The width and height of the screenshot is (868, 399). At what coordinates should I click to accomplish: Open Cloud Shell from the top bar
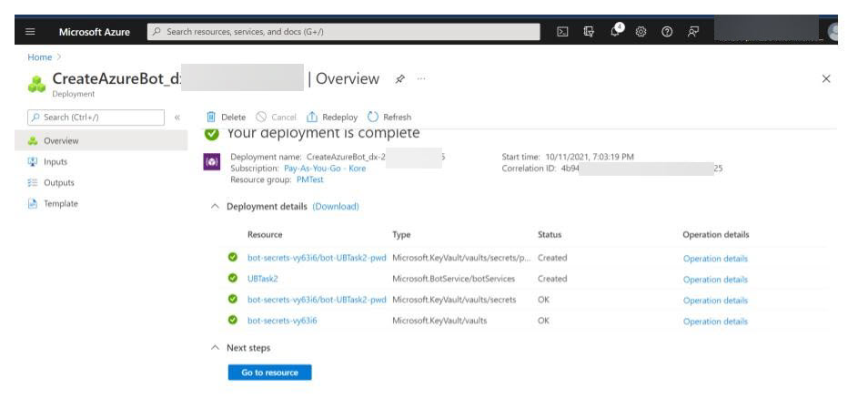(564, 34)
